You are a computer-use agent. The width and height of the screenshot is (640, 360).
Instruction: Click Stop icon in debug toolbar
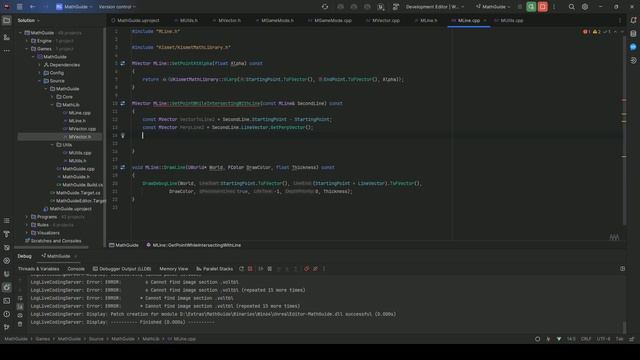pyautogui.click(x=250, y=269)
